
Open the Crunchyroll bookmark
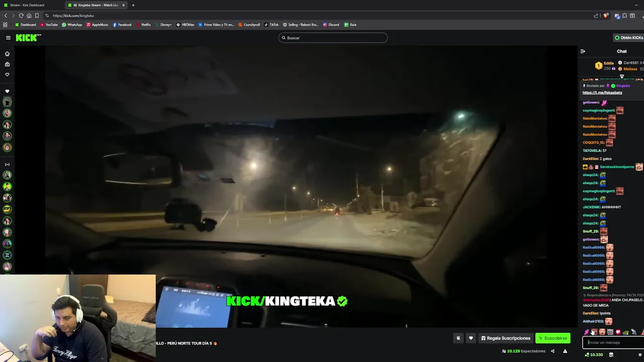point(249,25)
